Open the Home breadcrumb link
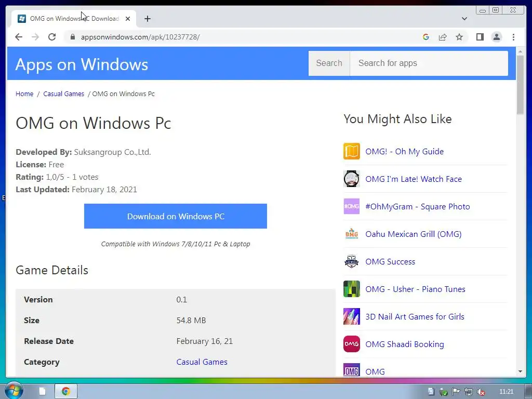532x399 pixels. (x=24, y=94)
